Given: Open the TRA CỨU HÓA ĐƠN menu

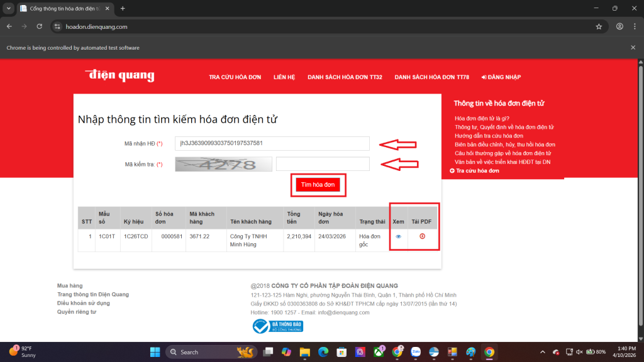Looking at the screenshot, I should (x=235, y=77).
